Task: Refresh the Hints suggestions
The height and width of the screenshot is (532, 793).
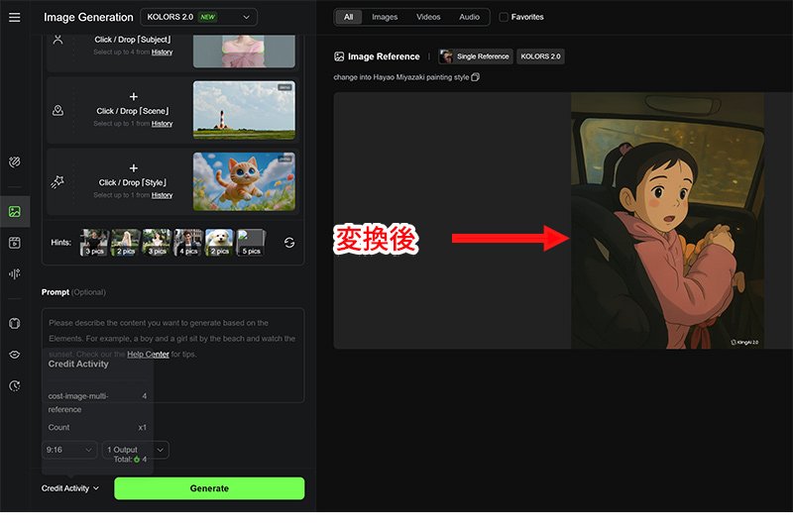Action: pos(289,243)
